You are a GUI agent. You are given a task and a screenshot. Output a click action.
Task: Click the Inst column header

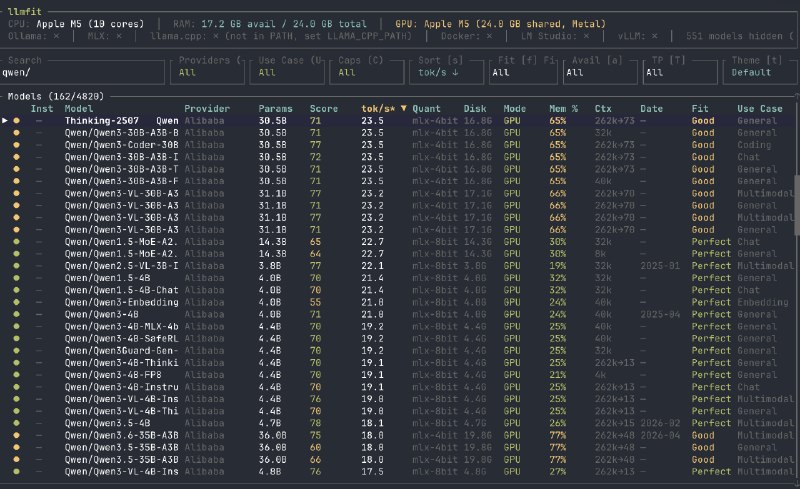tap(42, 108)
